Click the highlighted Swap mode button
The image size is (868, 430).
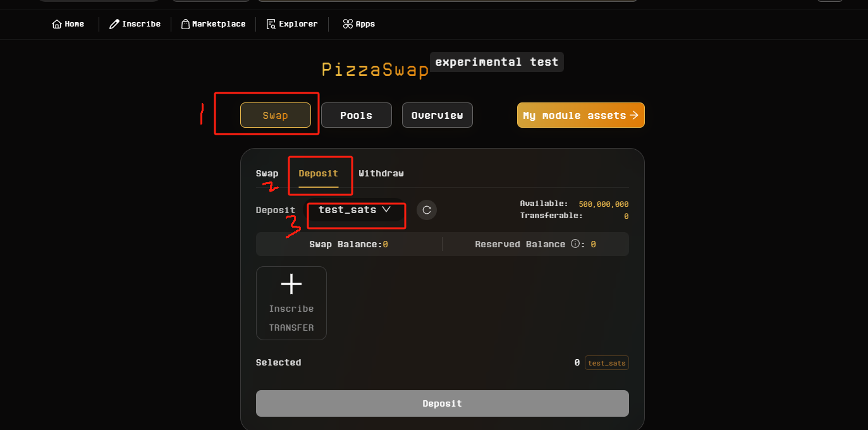pyautogui.click(x=276, y=115)
